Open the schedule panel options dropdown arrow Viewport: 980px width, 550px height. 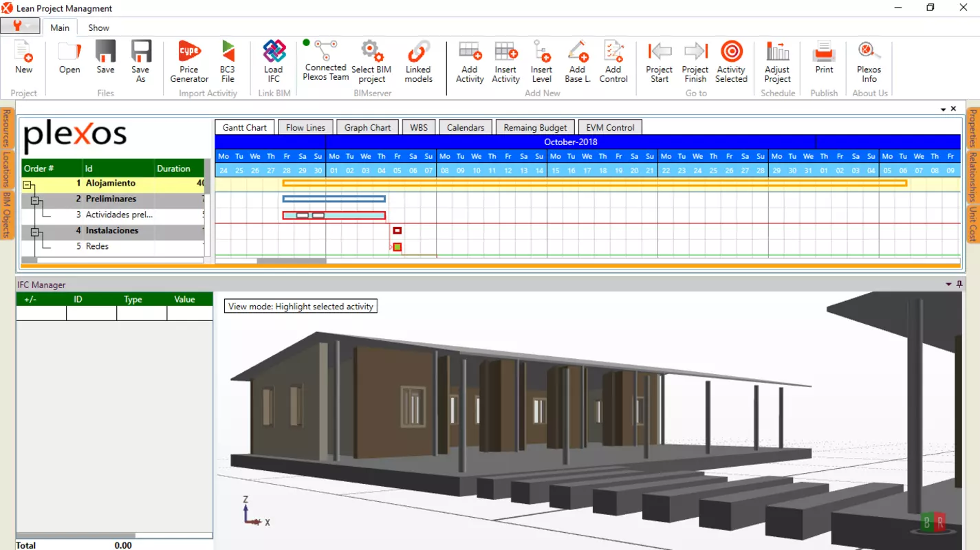pos(944,109)
